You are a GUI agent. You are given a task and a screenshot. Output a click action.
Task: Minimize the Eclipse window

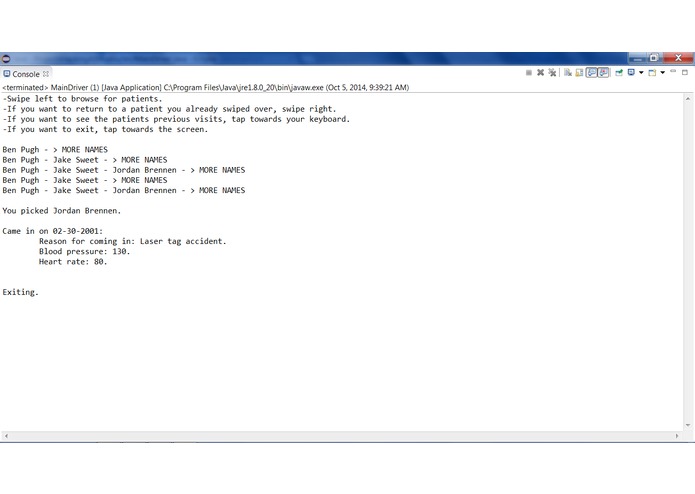point(637,58)
